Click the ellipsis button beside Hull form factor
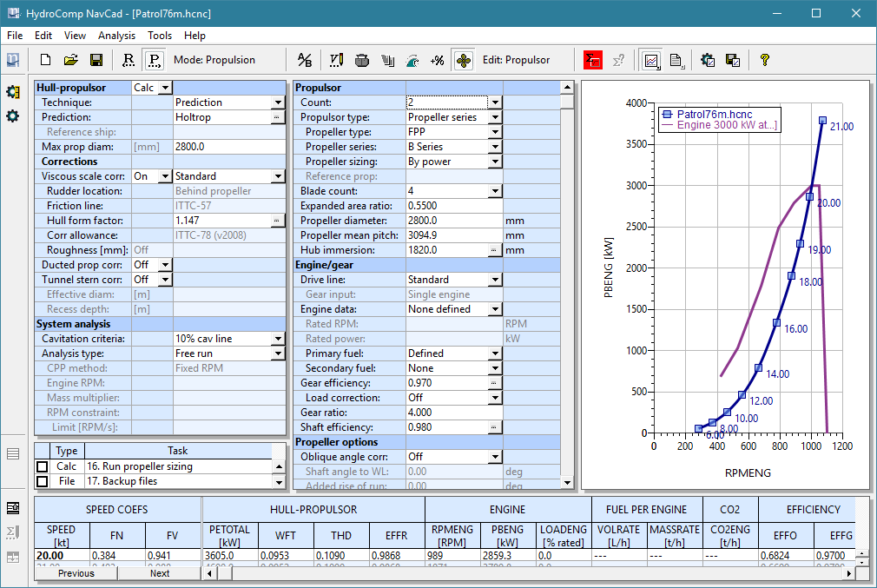 click(x=276, y=221)
